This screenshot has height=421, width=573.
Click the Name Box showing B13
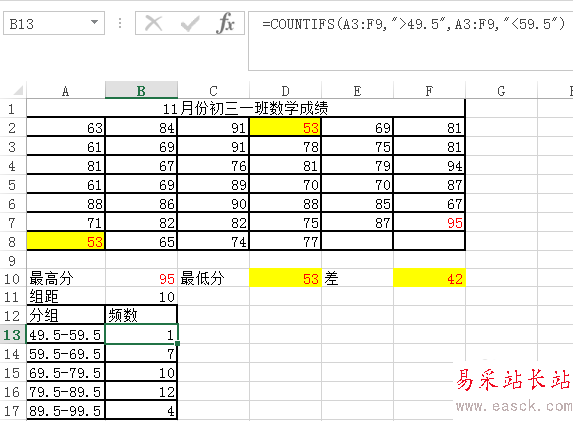48,23
